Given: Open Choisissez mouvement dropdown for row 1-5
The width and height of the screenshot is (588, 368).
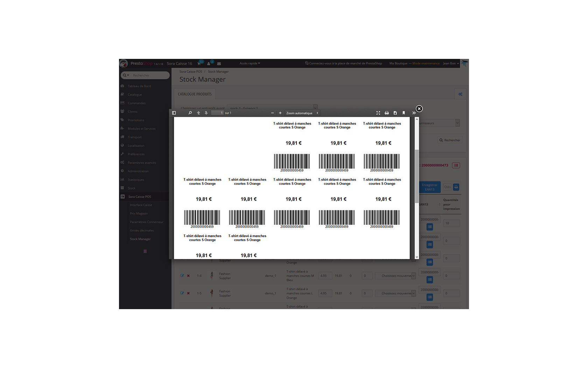Looking at the screenshot, I should tap(395, 293).
